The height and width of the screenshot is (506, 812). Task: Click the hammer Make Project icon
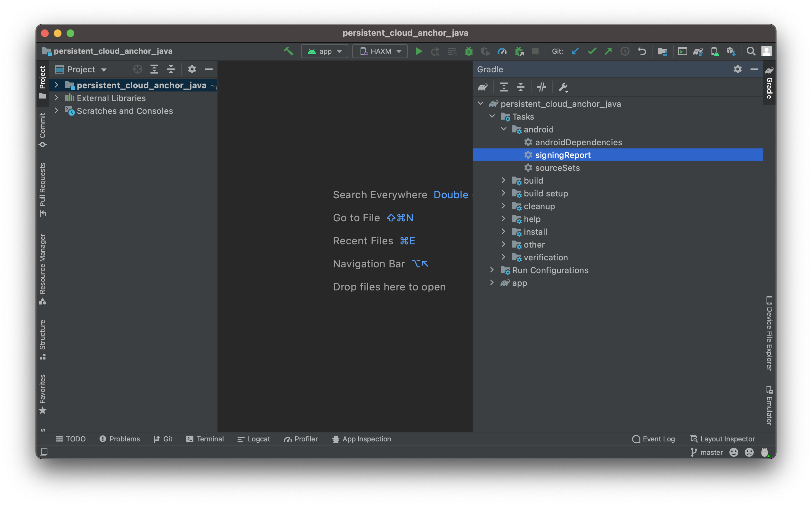288,51
